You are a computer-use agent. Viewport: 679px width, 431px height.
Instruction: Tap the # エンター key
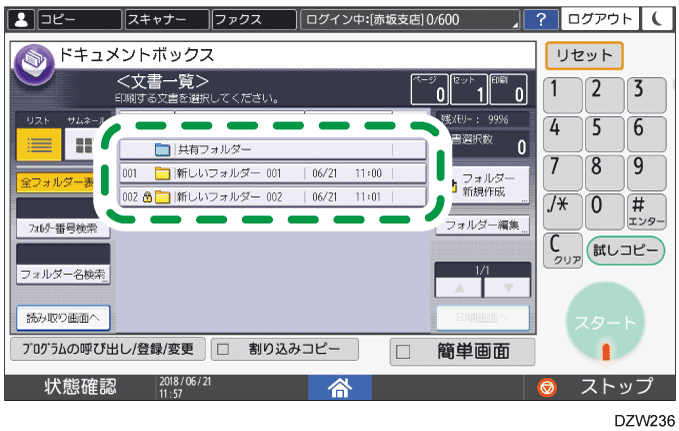647,211
